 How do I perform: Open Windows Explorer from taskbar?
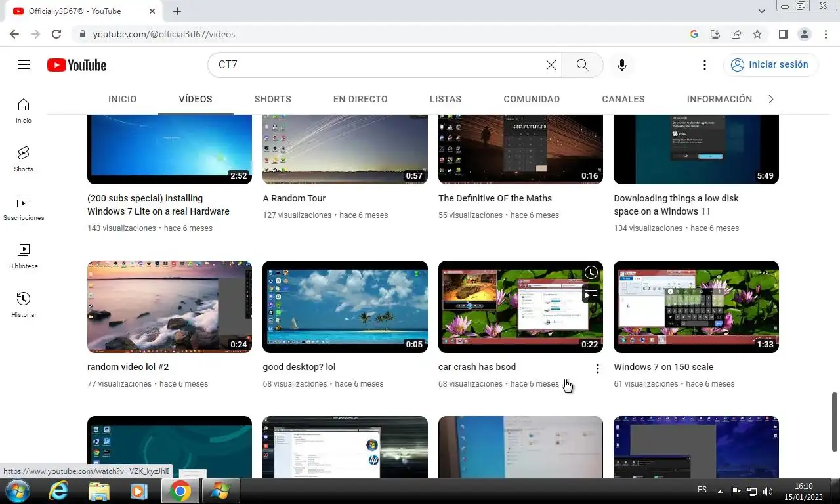(x=99, y=491)
